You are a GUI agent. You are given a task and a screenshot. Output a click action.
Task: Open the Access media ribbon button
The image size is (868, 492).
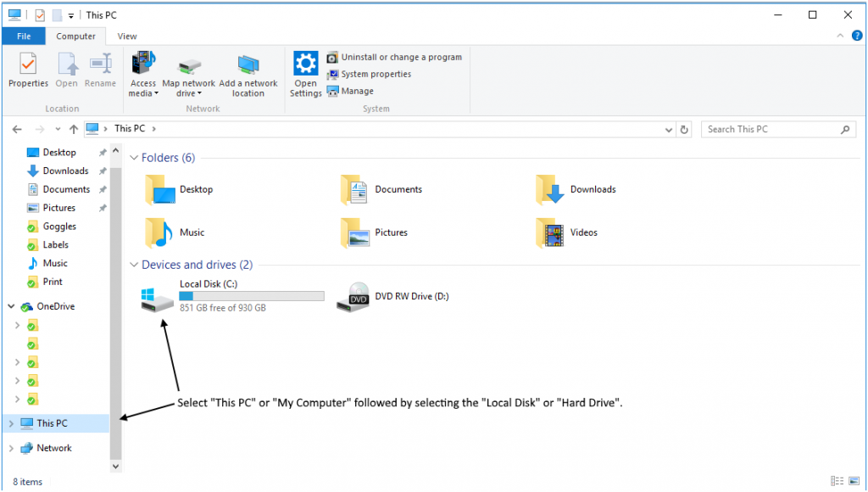pos(143,64)
